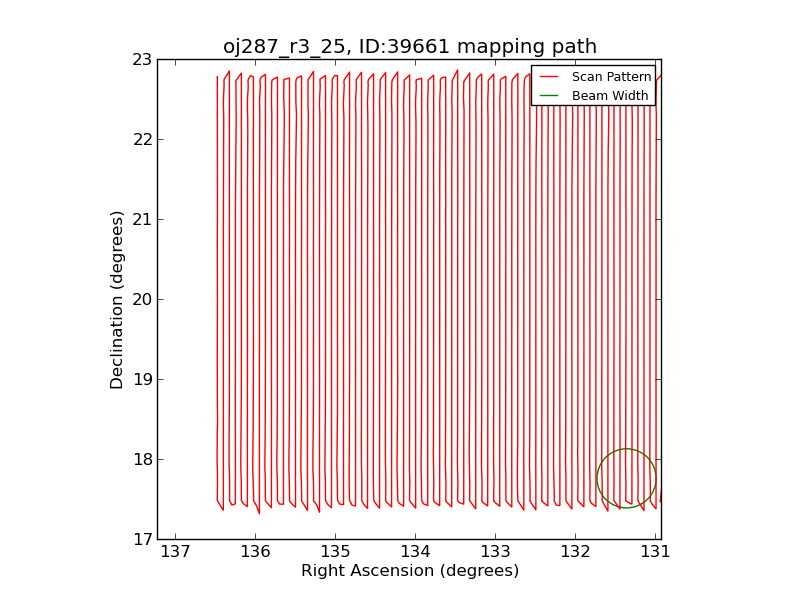Select the "Beam Width" legend label

click(610, 96)
